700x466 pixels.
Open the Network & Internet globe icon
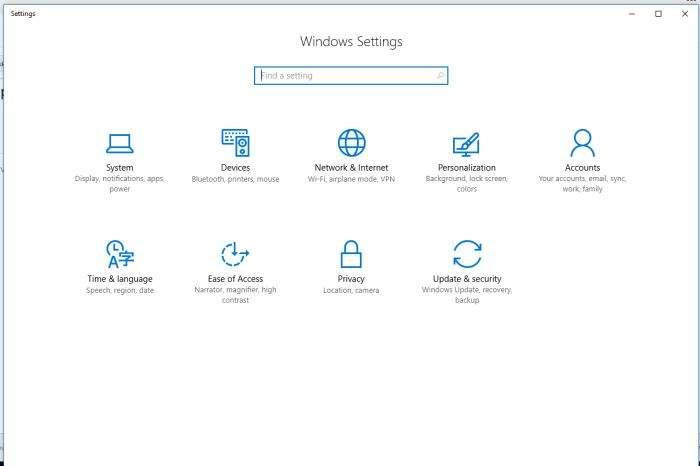click(x=351, y=143)
